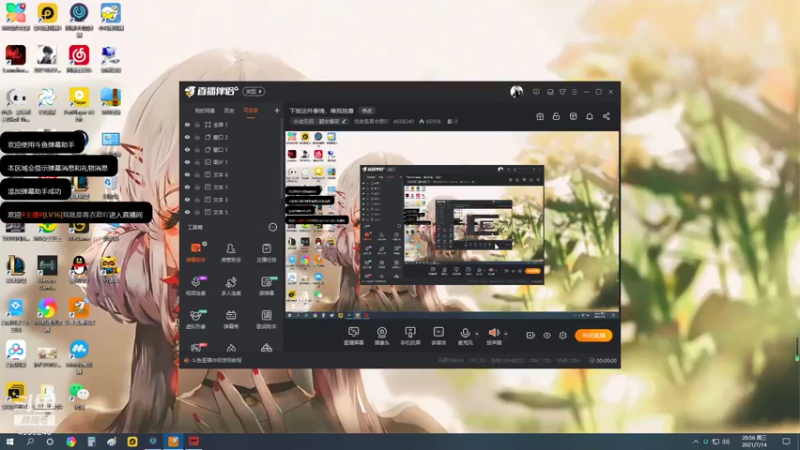Select the 文本 5 source row
The image size is (800, 450).
coord(232,212)
